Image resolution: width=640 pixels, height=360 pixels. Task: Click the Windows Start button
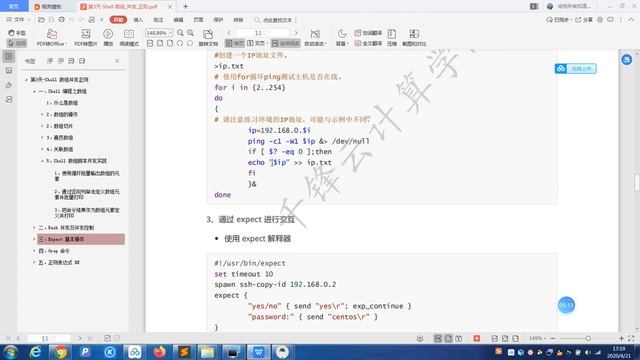[10, 352]
